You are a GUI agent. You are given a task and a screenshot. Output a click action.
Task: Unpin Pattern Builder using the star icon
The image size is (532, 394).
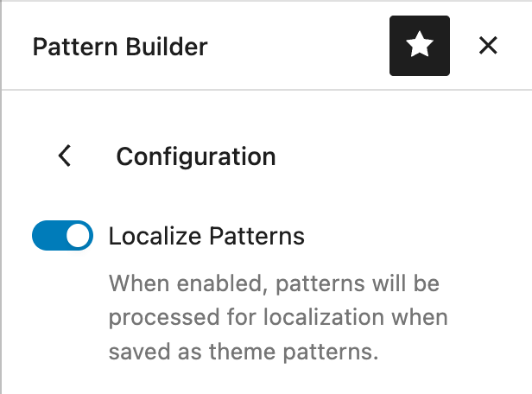[420, 46]
